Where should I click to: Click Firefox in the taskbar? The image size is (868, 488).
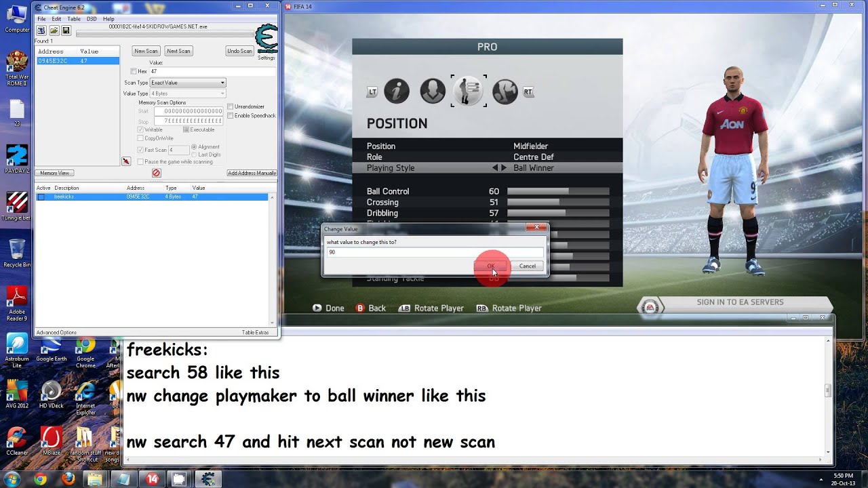[x=68, y=479]
